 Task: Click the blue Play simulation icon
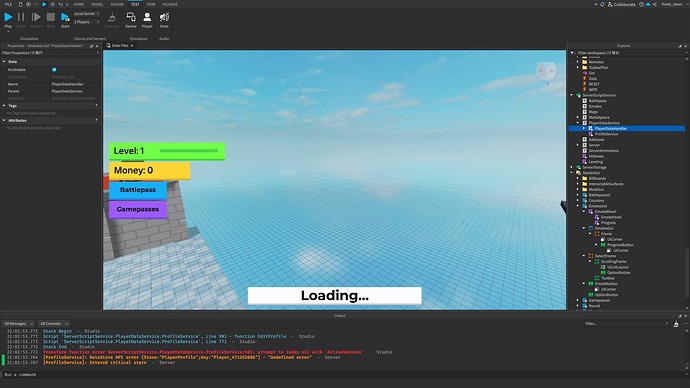(8, 17)
